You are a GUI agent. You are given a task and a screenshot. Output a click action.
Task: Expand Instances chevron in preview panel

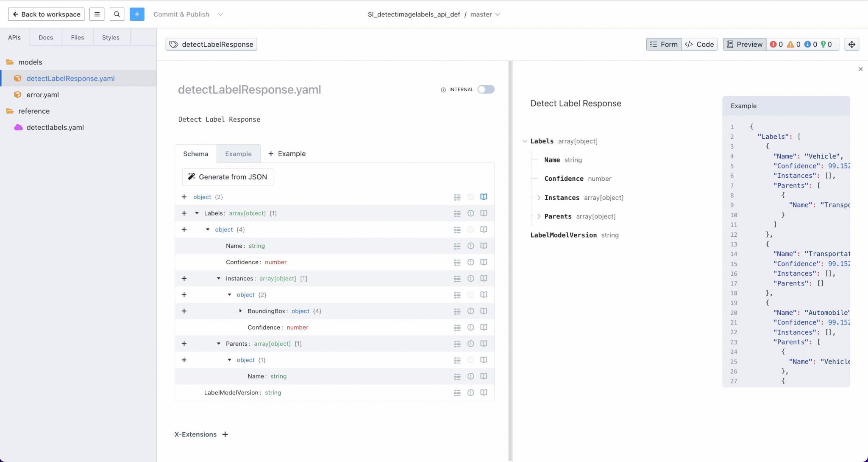point(539,198)
